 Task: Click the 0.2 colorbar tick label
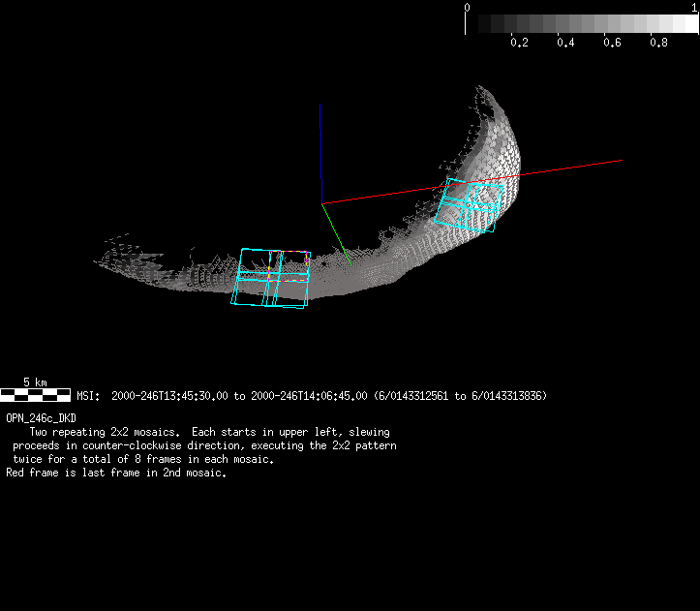[x=519, y=44]
